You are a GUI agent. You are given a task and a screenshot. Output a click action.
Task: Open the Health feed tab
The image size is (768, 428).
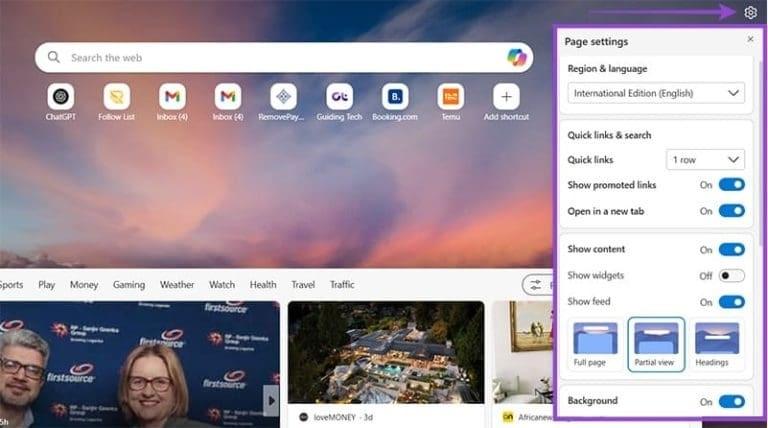pyautogui.click(x=263, y=285)
